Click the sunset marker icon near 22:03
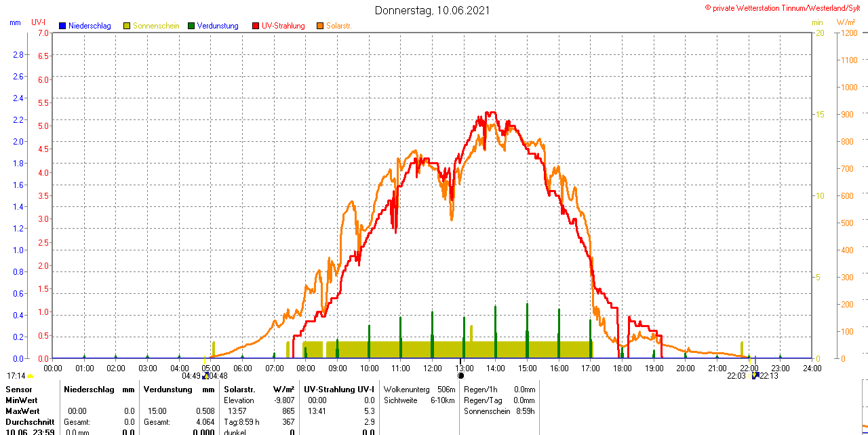The image size is (868, 435). 754,375
